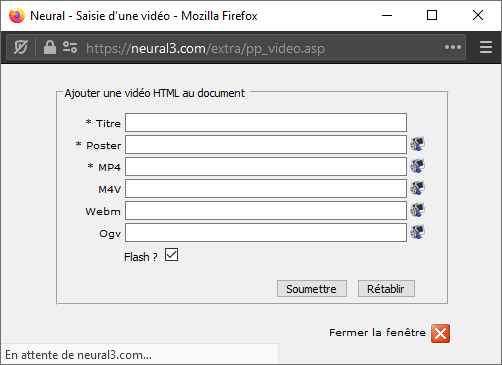The width and height of the screenshot is (502, 365).
Task: Click the red Fermer la fenêtre X icon
Action: point(440,333)
